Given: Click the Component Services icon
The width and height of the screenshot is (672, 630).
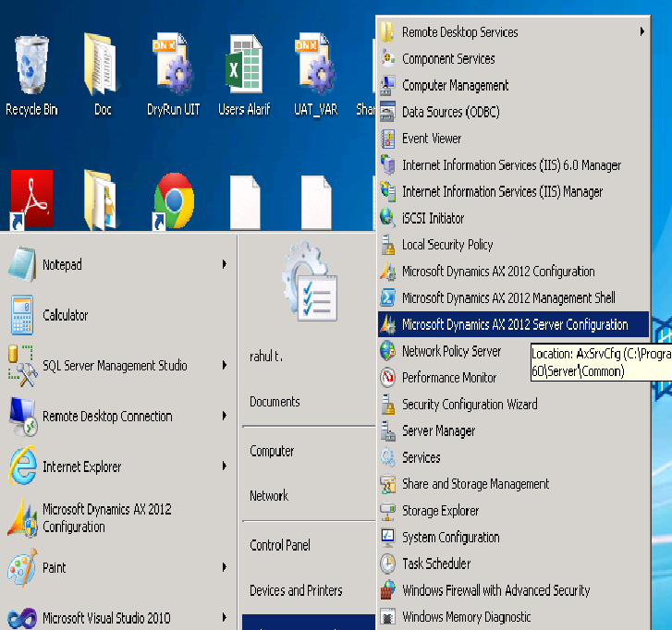Looking at the screenshot, I should click(388, 59).
